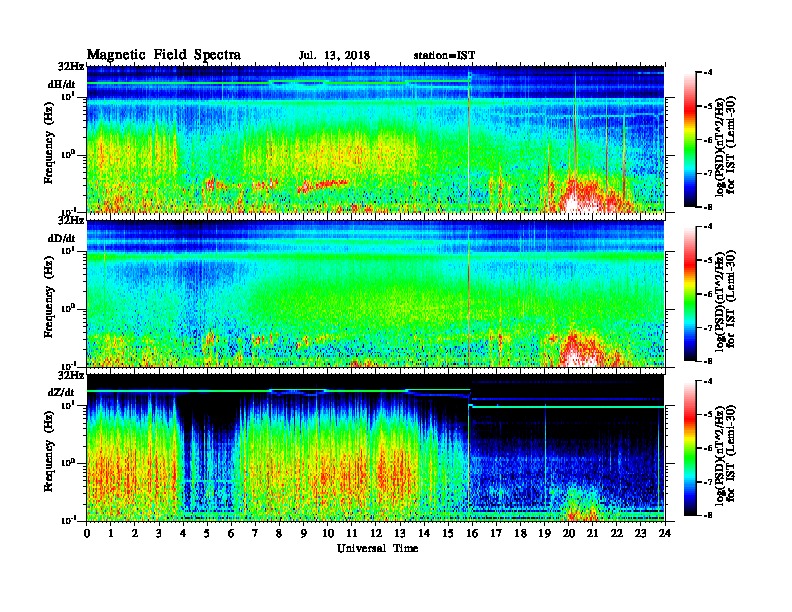The width and height of the screenshot is (792, 612).
Task: Click "Frequency (Hz)" label of dZ/dt panel
Action: (x=48, y=451)
